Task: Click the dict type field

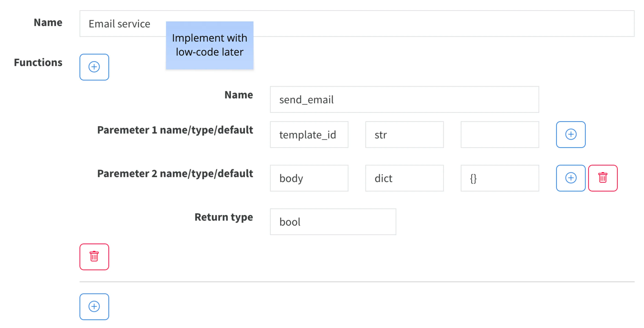Action: point(404,178)
